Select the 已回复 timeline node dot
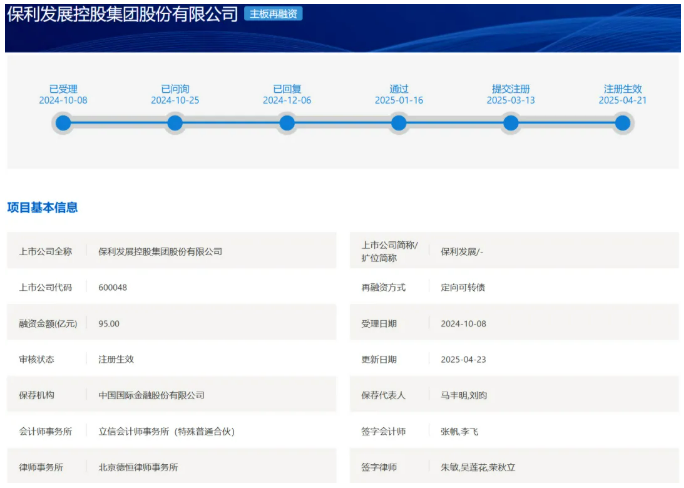Viewport: 684px width, 488px height. [x=287, y=123]
